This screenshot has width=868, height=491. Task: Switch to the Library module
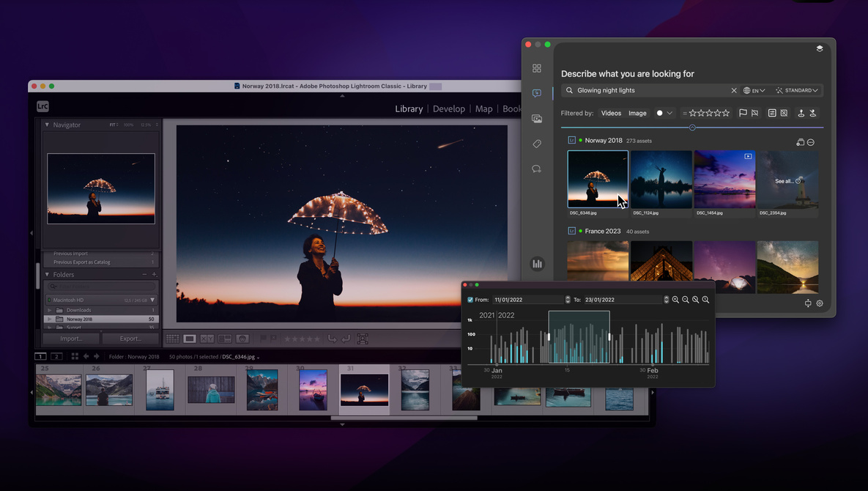409,109
